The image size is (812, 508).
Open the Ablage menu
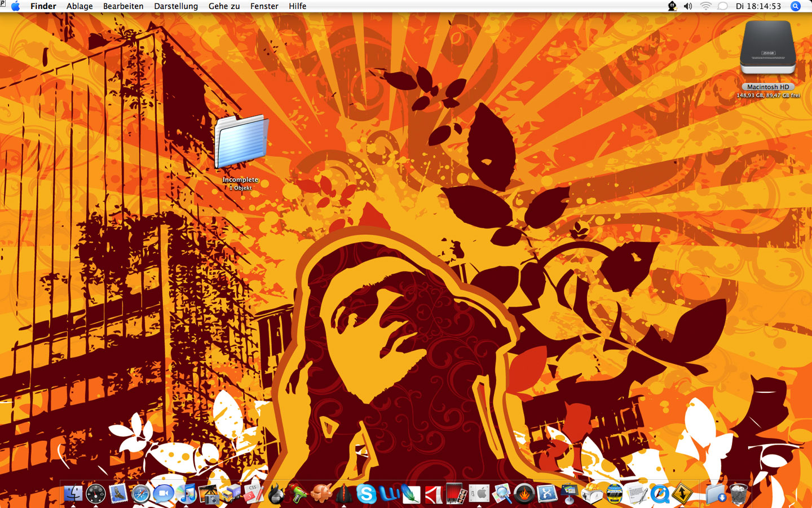click(80, 6)
